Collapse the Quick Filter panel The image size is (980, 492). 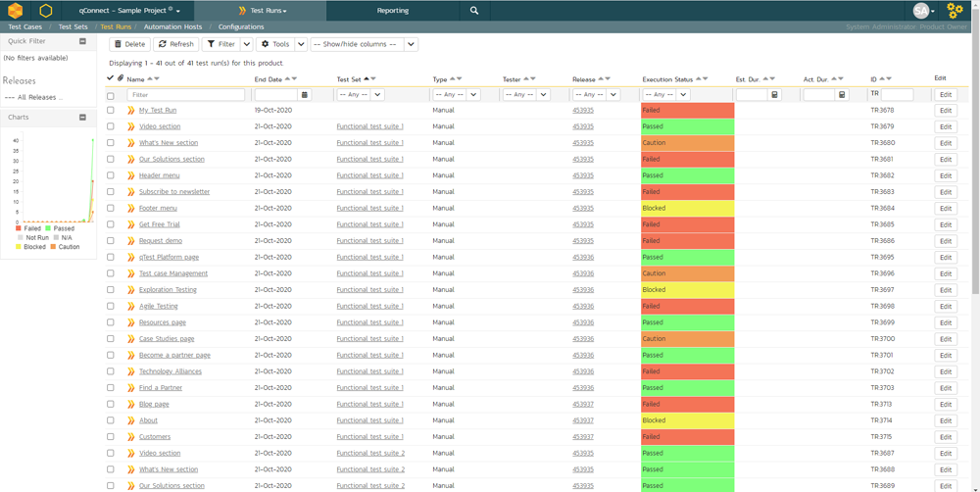tap(82, 42)
